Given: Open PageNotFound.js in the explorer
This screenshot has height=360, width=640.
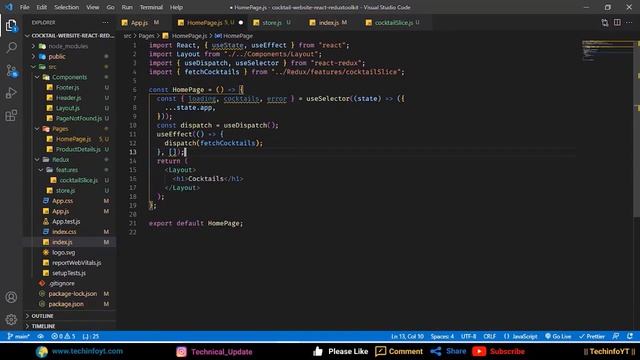Looking at the screenshot, I should point(69,118).
